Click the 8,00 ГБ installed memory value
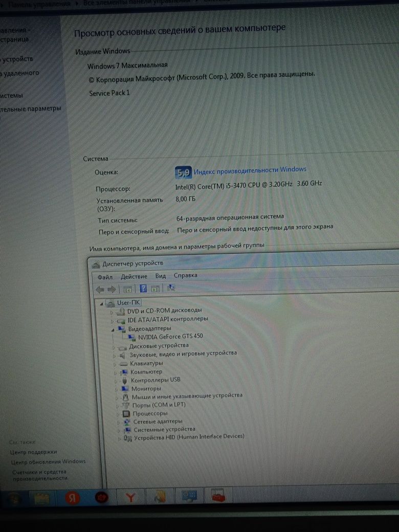This screenshot has height=532, width=399. tap(185, 199)
